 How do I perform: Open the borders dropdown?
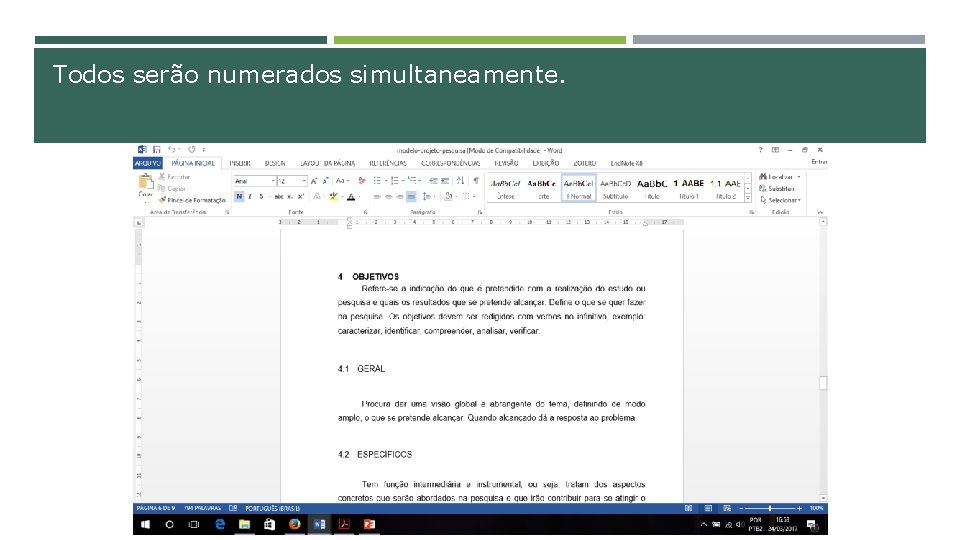pyautogui.click(x=468, y=197)
